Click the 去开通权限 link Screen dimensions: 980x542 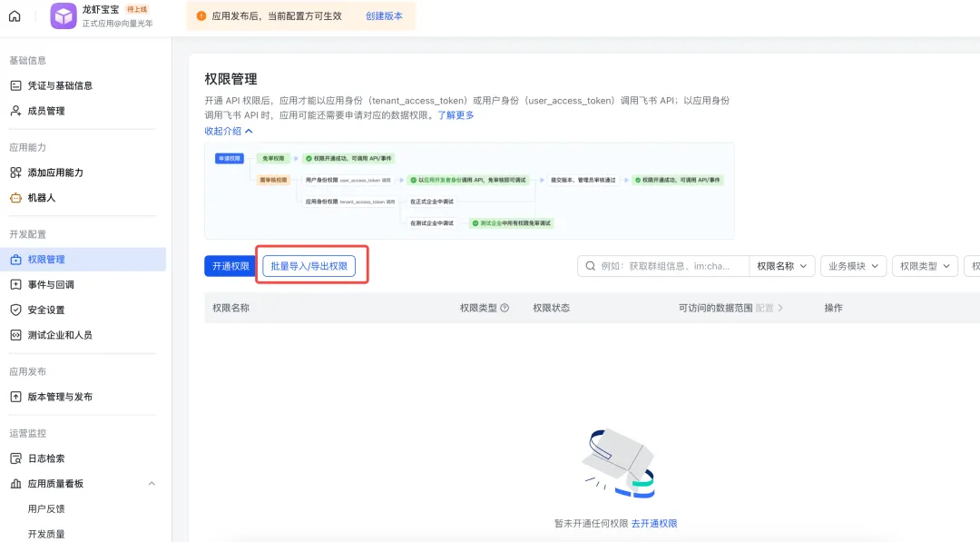click(654, 523)
